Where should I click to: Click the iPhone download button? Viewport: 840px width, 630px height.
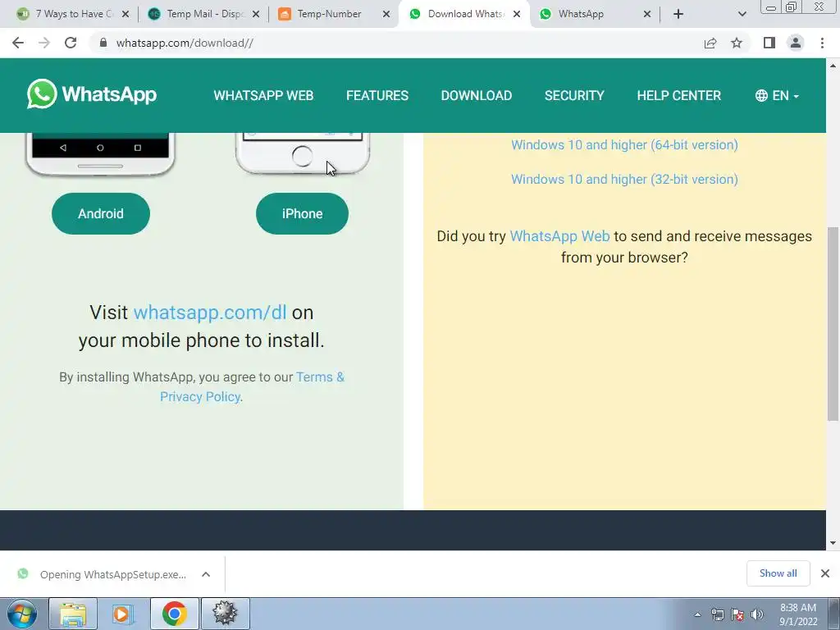[302, 213]
